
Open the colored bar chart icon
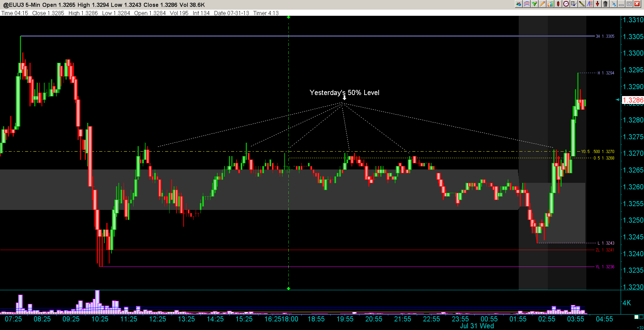point(550,4)
